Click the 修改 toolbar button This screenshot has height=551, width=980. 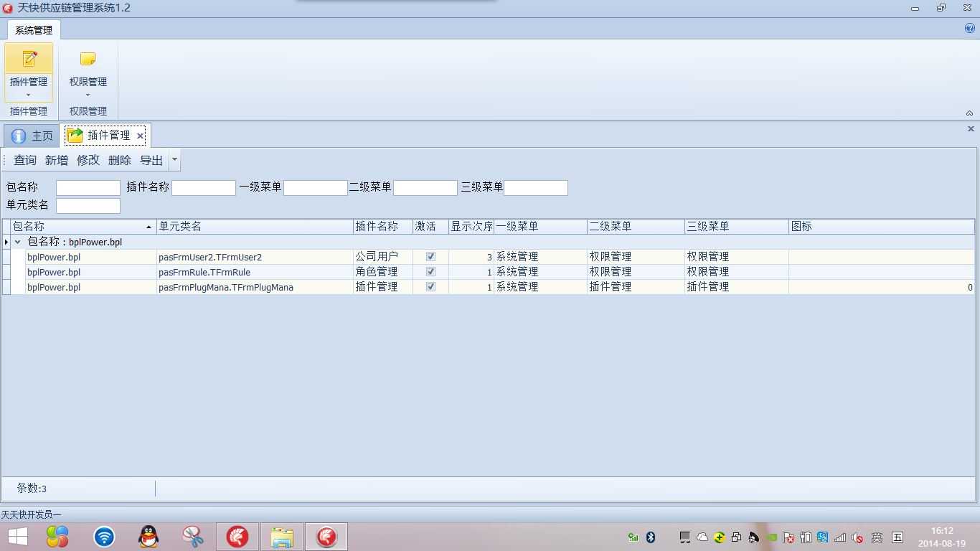88,160
